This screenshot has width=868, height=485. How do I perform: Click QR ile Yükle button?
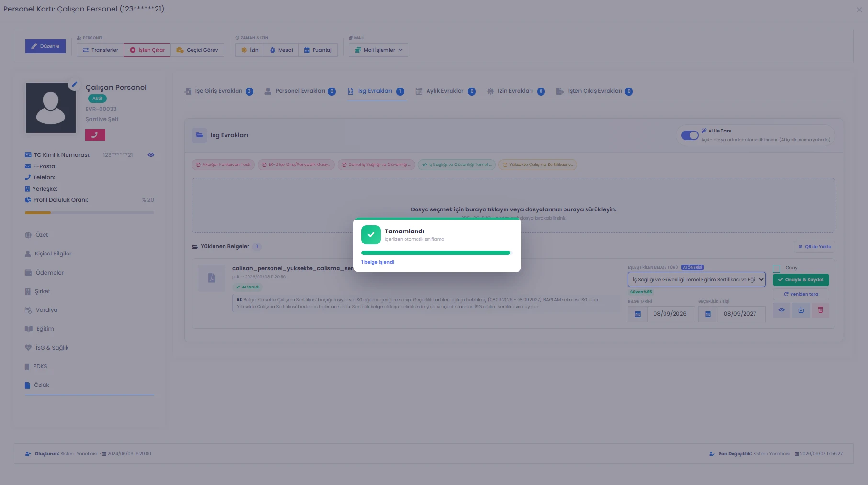click(x=814, y=247)
